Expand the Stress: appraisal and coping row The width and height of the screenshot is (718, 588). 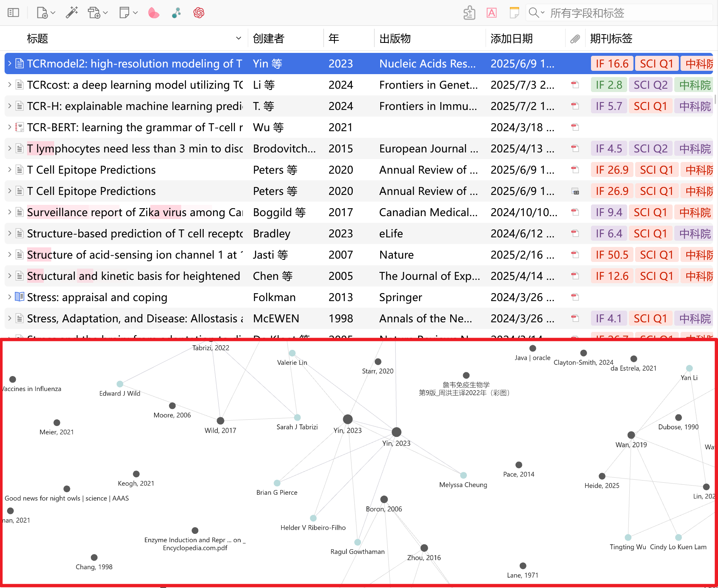pos(10,297)
